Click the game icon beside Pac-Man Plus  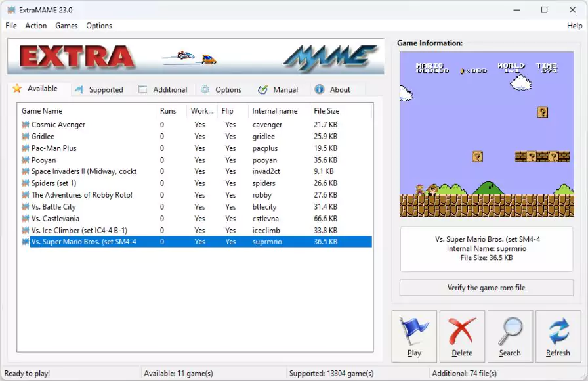tap(26, 148)
